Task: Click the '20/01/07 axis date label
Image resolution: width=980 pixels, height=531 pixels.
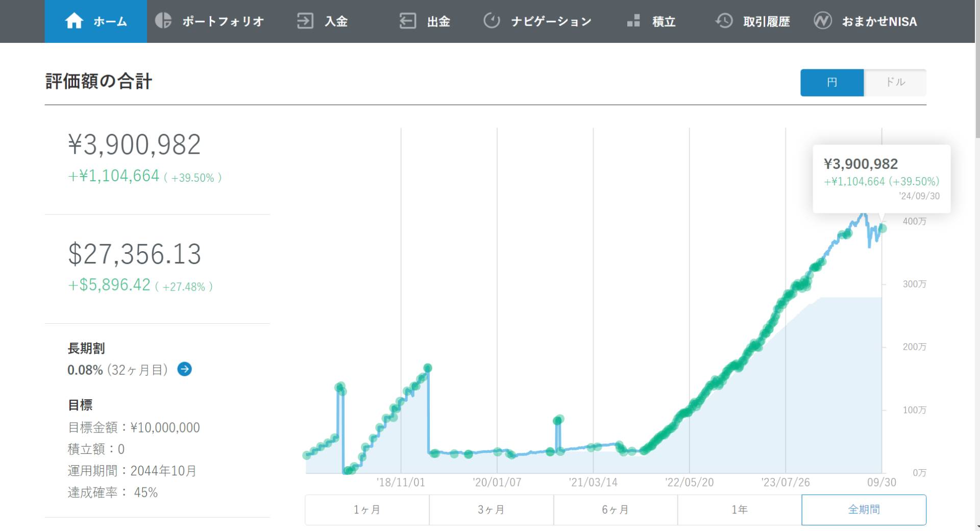Action: tap(497, 482)
